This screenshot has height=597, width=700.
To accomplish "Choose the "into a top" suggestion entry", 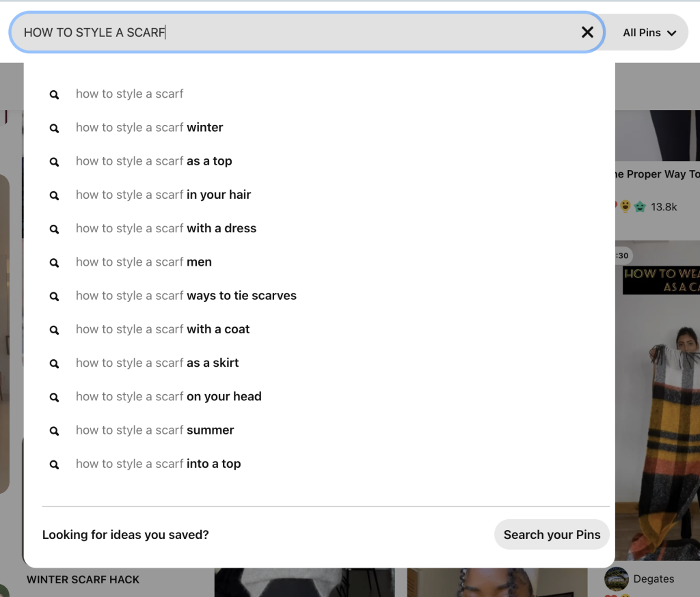I will click(159, 464).
